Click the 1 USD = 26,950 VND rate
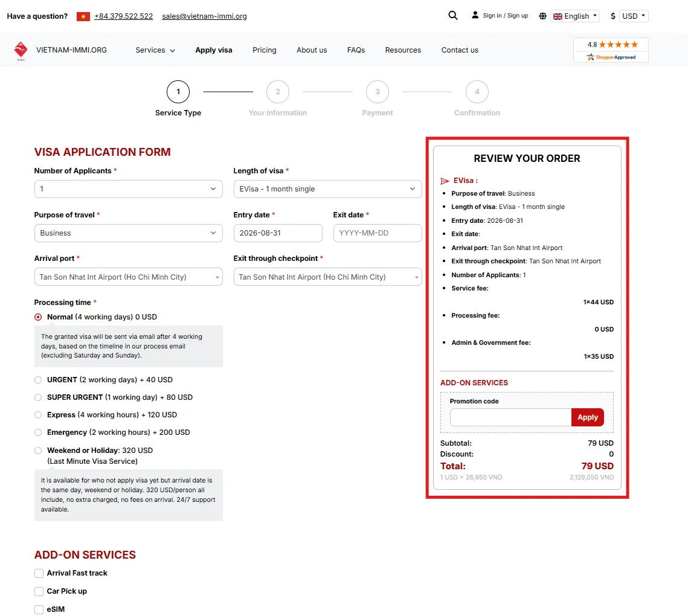The height and width of the screenshot is (616, 688). pyautogui.click(x=471, y=477)
